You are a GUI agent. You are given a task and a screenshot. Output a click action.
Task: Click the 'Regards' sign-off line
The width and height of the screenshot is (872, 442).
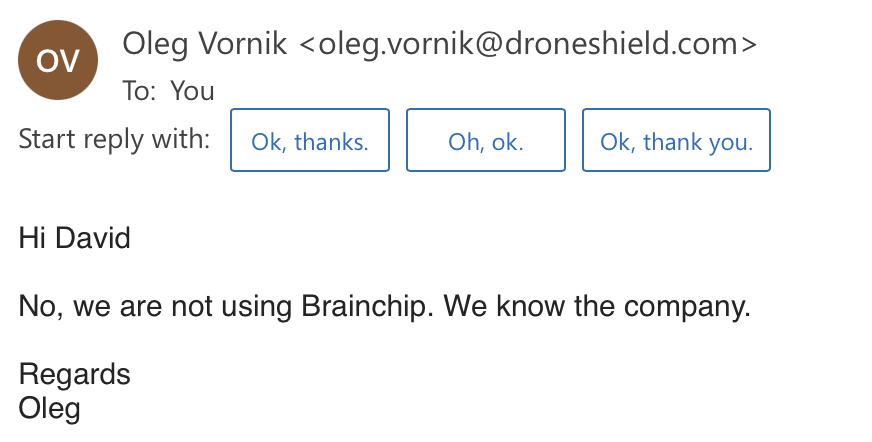[x=75, y=374]
